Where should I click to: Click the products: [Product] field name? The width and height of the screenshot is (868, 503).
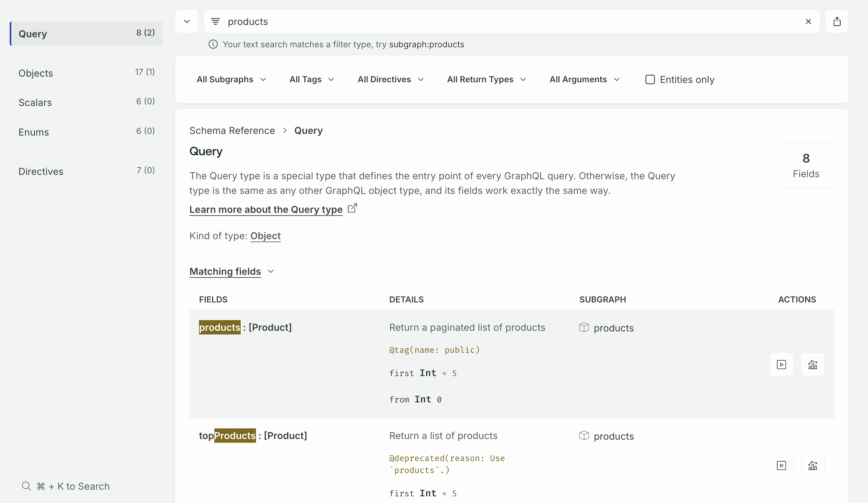click(245, 327)
